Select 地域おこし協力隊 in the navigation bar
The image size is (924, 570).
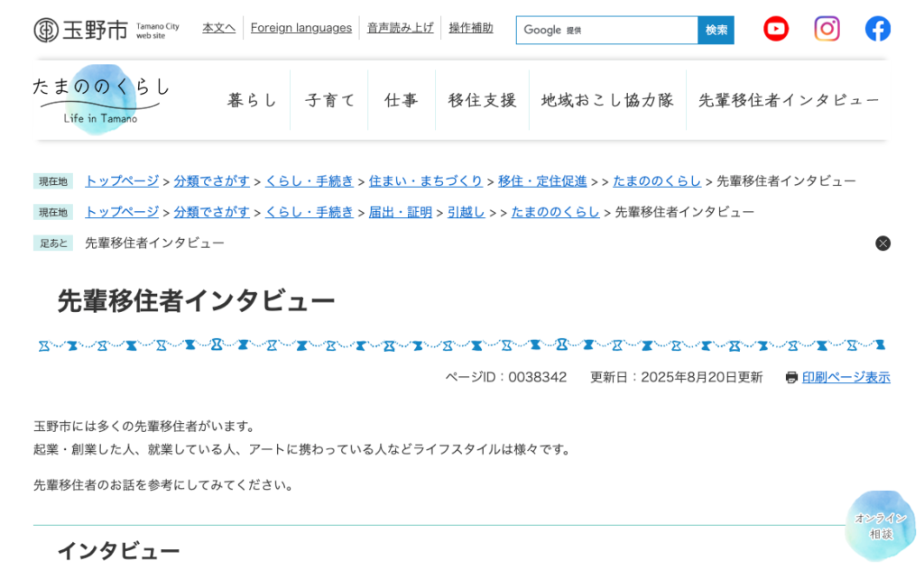pyautogui.click(x=606, y=100)
